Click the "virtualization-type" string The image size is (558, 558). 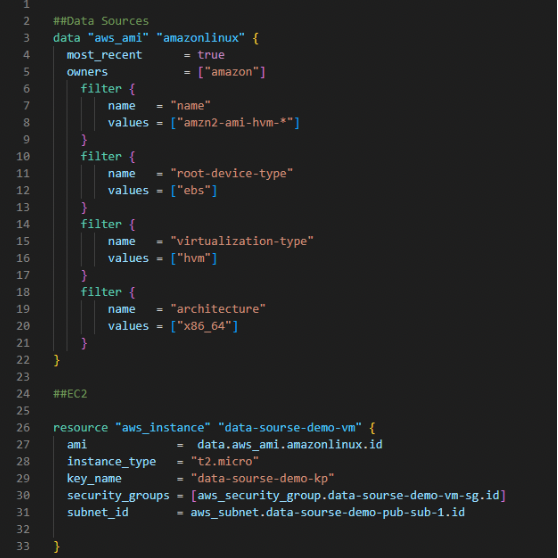[x=242, y=241]
